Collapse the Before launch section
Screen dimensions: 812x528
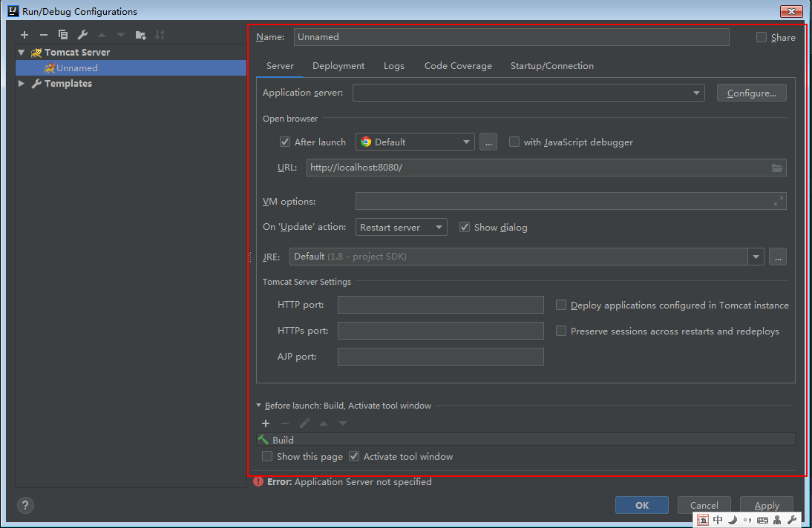(259, 406)
